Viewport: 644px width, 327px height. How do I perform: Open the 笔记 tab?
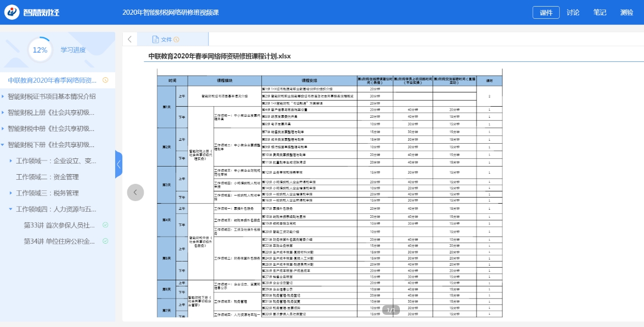click(x=600, y=12)
